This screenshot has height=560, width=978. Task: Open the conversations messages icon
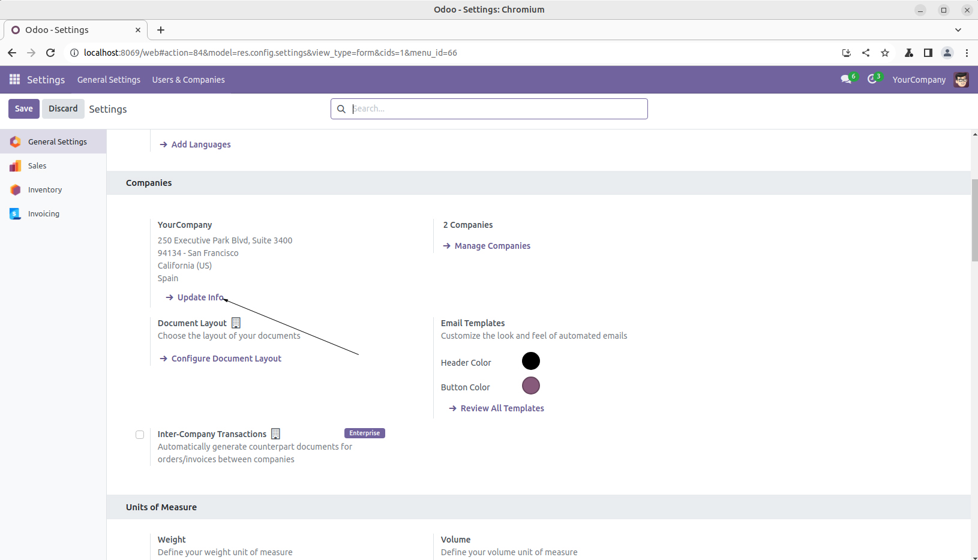coord(847,80)
